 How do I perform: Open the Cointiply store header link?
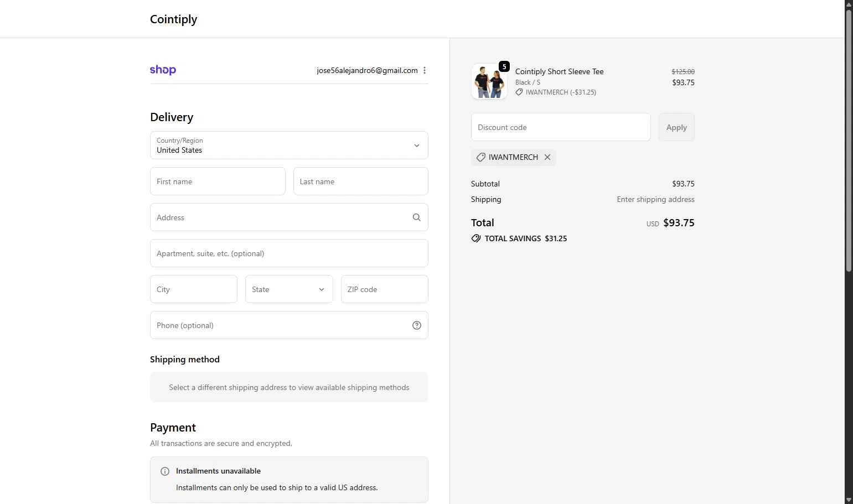[173, 19]
